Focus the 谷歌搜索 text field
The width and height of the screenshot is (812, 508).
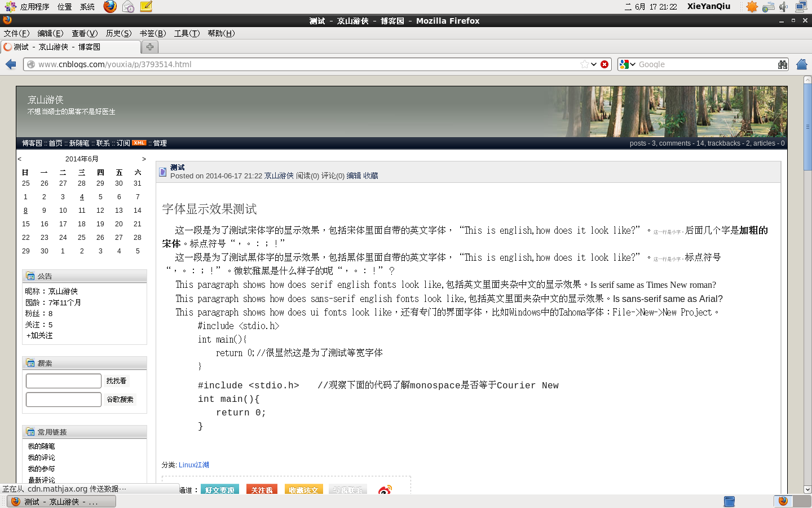pos(64,400)
